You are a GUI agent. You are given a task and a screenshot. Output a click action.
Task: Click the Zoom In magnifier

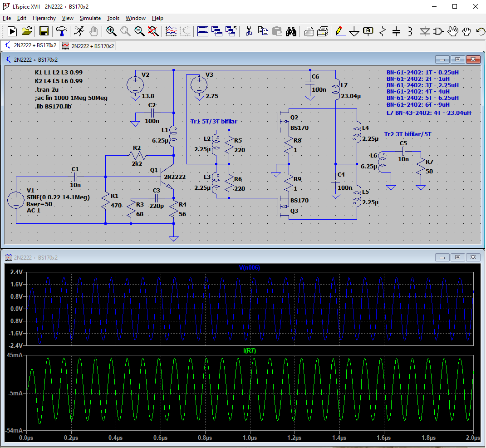point(111,31)
